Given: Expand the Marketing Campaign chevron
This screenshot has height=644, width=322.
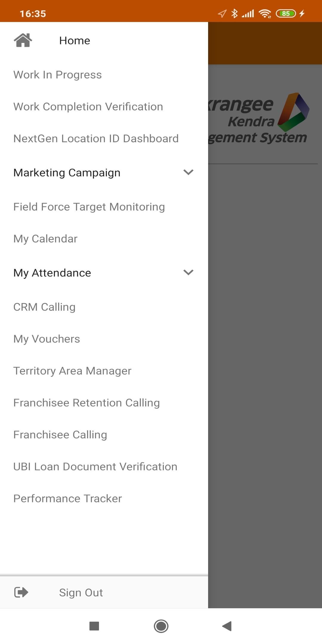Looking at the screenshot, I should (188, 172).
